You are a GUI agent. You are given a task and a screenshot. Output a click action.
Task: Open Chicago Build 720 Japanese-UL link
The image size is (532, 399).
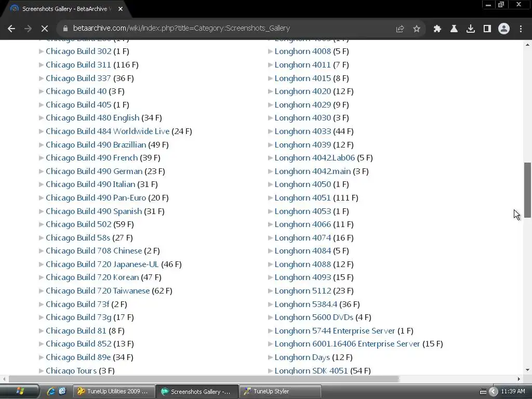(102, 264)
